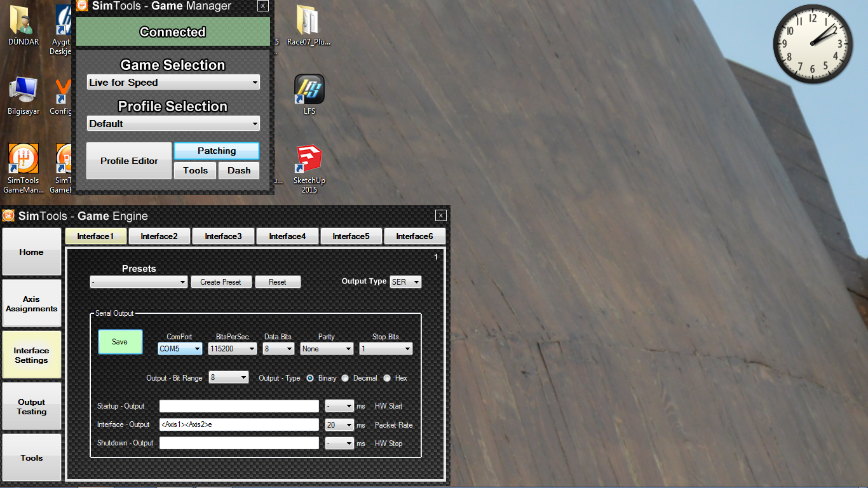Switch to Interface3 tab
This screenshot has height=488, width=868.
click(223, 236)
